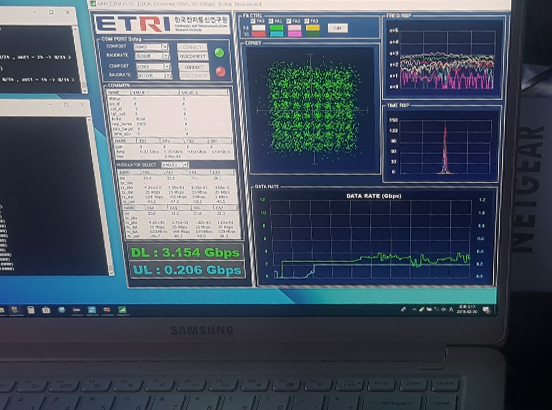Image resolution: width=552 pixels, height=410 pixels.
Task: Click the globe browser icon in taskbar
Action: pyautogui.click(x=62, y=310)
